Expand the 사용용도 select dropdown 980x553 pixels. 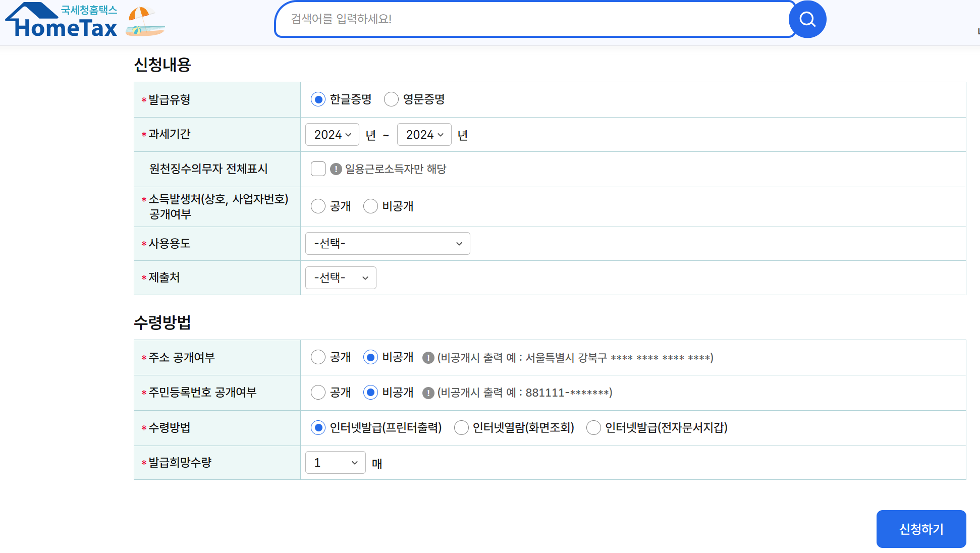click(x=388, y=244)
